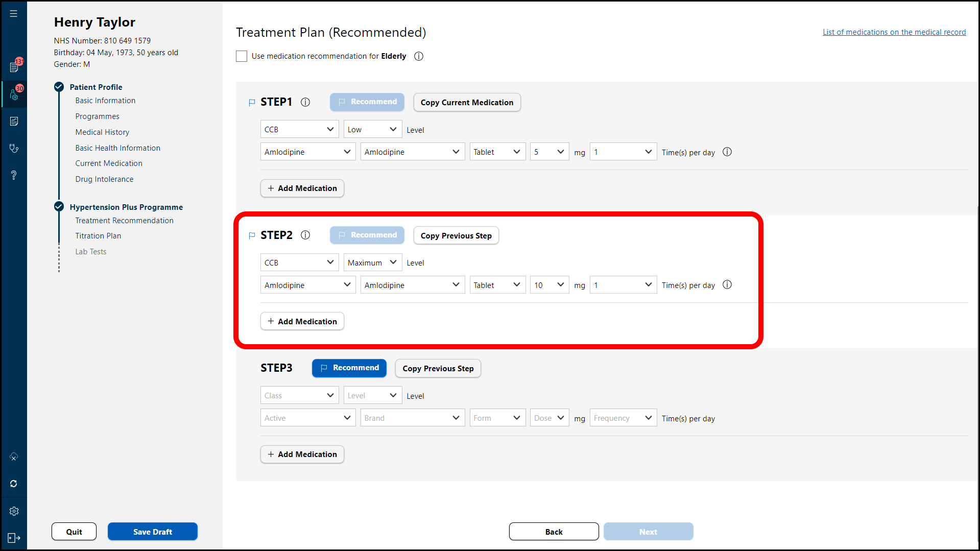Click the documents icon with 131 badge
This screenshot has width=980, height=551.
tap(14, 67)
